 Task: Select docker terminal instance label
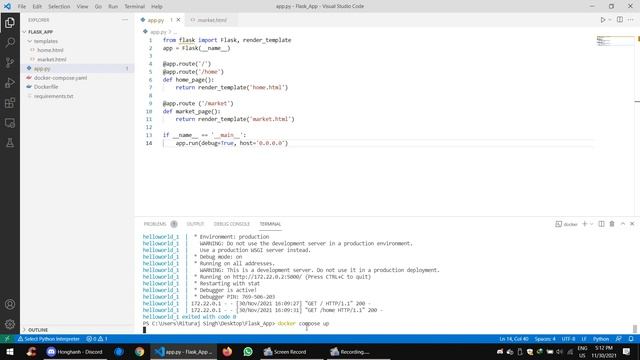coord(567,224)
